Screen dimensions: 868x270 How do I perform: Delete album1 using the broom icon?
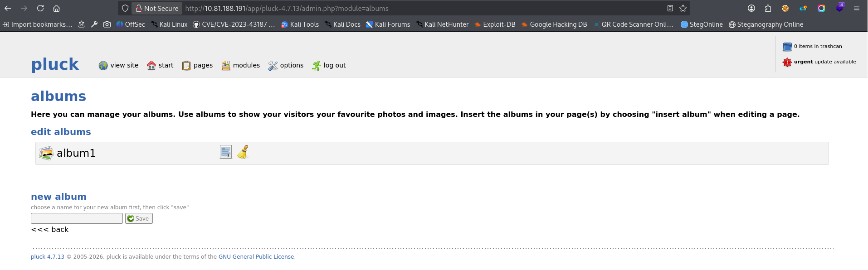pos(243,152)
